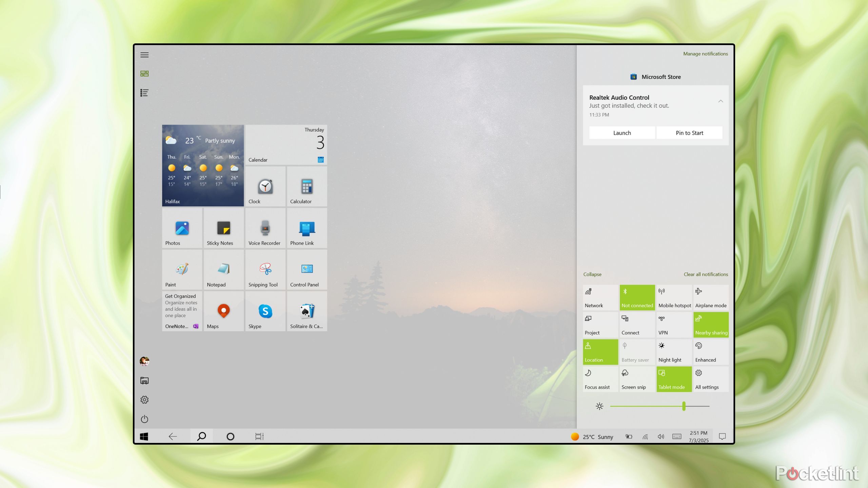The height and width of the screenshot is (488, 868).
Task: Open the Voice Recorder app tile
Action: (265, 228)
